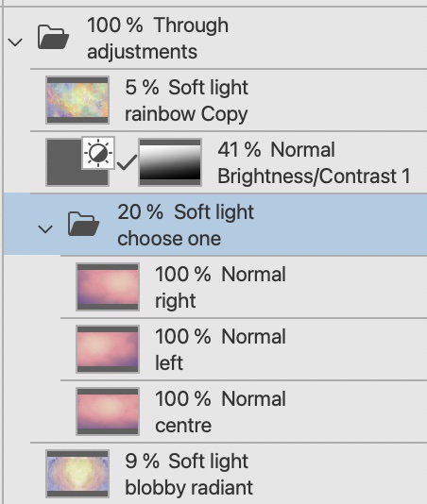Select the blobby radiant layer thumbnail
427x504 pixels.
[x=77, y=474]
